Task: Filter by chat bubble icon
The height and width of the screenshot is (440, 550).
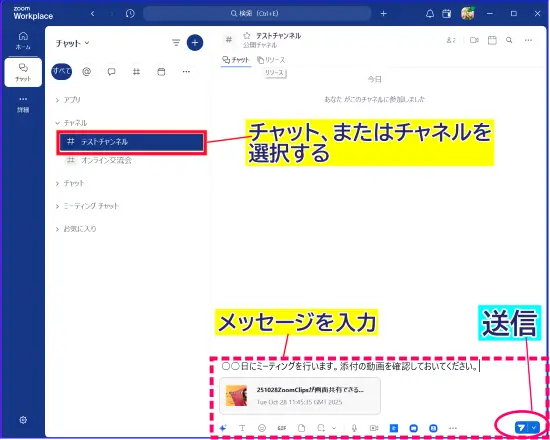Action: (x=112, y=72)
